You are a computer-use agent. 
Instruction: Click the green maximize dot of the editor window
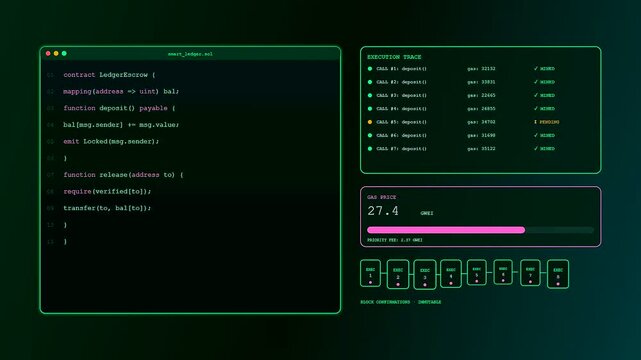click(x=64, y=54)
